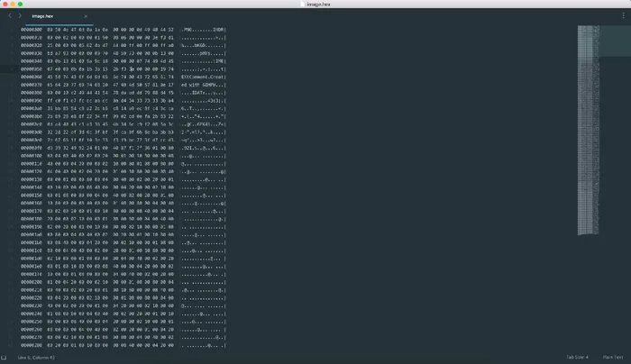The height and width of the screenshot is (364, 631).
Task: Click the first byte 89 in row 00000000
Action: (50, 30)
